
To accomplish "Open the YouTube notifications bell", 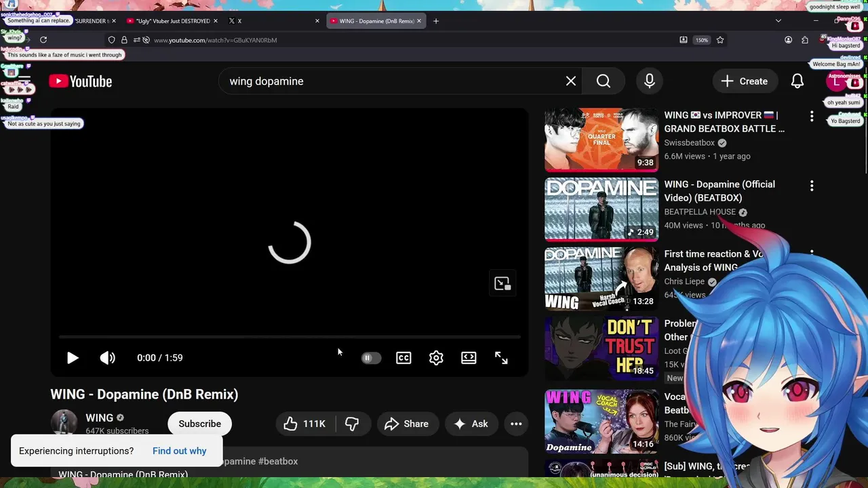I will pos(797,81).
